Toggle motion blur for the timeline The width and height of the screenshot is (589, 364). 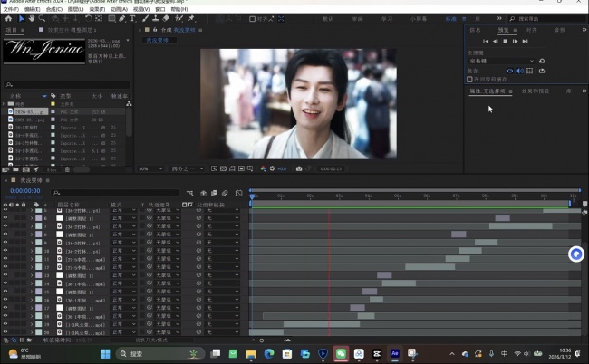point(225,193)
